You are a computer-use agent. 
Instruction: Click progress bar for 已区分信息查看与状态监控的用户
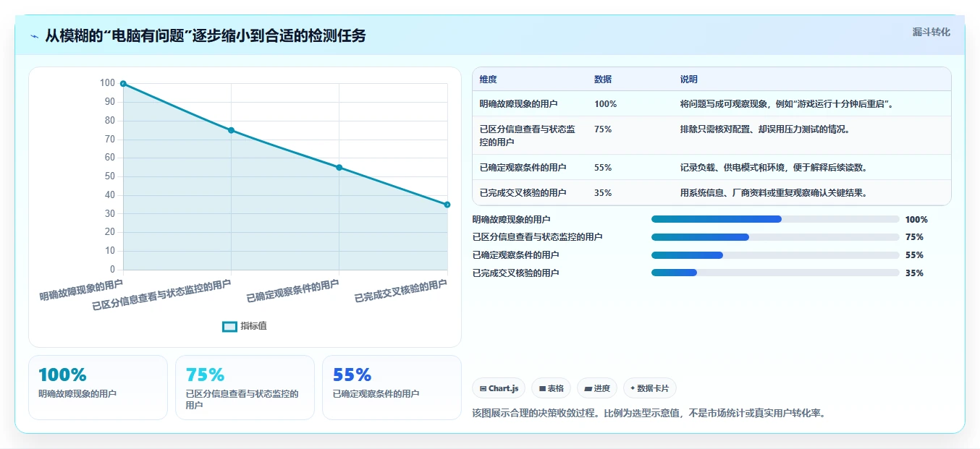[775, 237]
